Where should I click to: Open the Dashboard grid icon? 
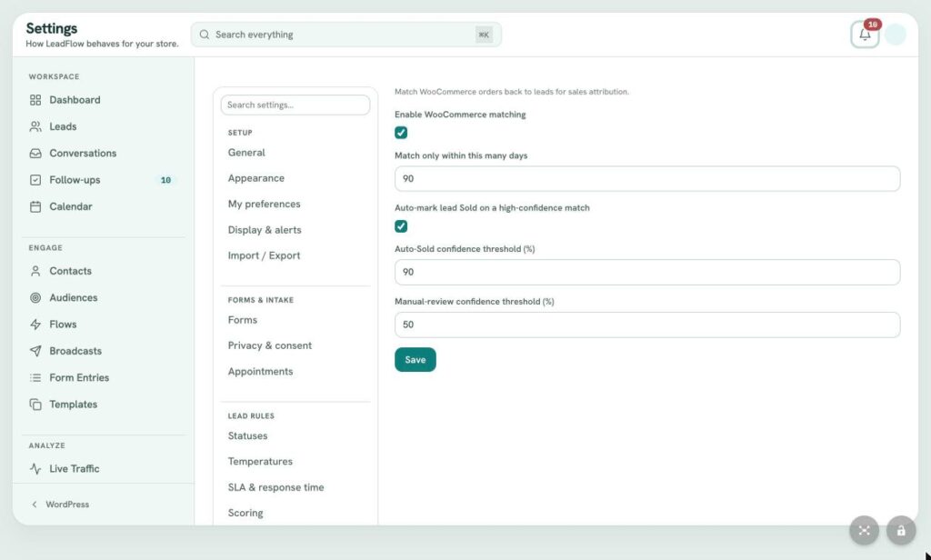(35, 100)
